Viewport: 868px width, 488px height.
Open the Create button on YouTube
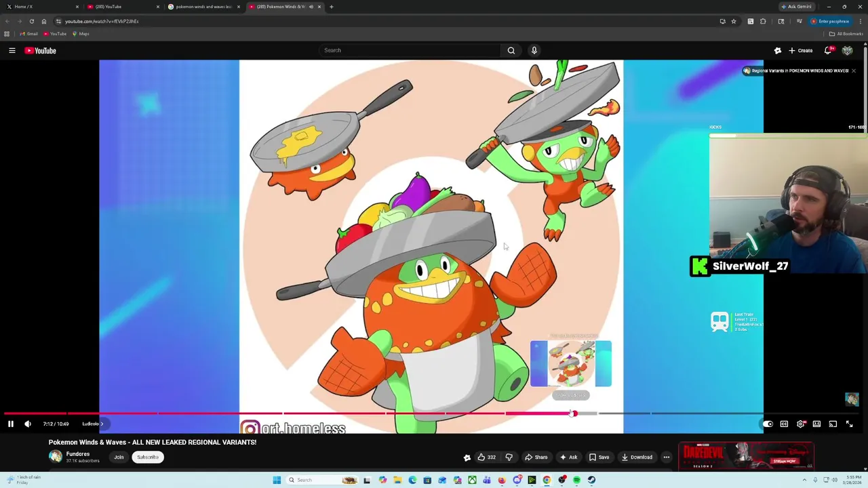click(x=801, y=50)
